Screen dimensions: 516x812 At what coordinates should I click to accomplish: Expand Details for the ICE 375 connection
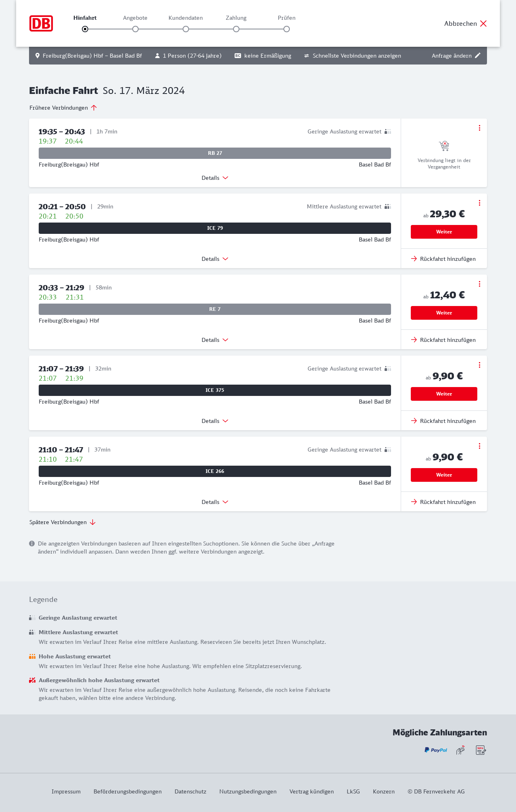point(215,421)
